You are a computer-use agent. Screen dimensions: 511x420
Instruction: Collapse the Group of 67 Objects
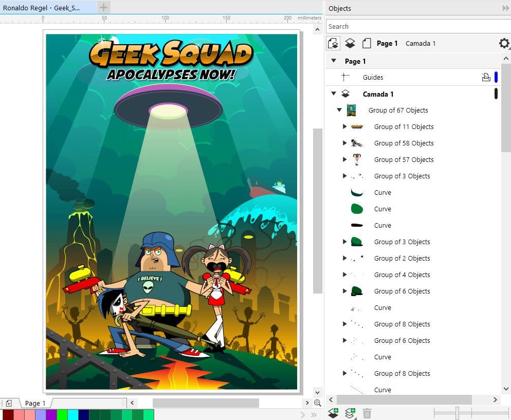[339, 110]
